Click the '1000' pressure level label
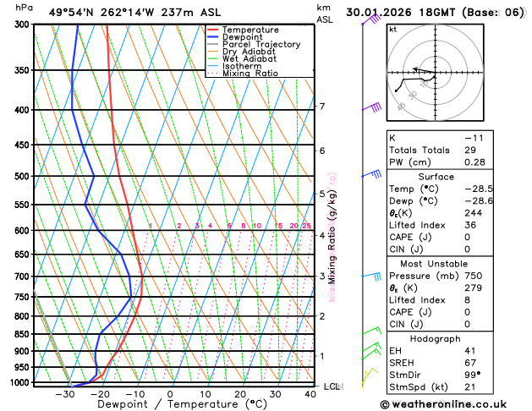 [x=21, y=382]
